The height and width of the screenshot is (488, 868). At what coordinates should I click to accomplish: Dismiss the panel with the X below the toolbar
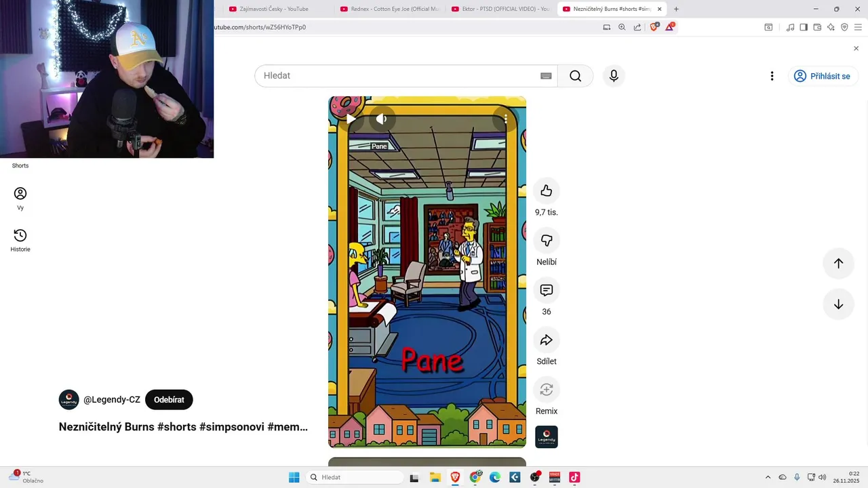[x=856, y=48]
